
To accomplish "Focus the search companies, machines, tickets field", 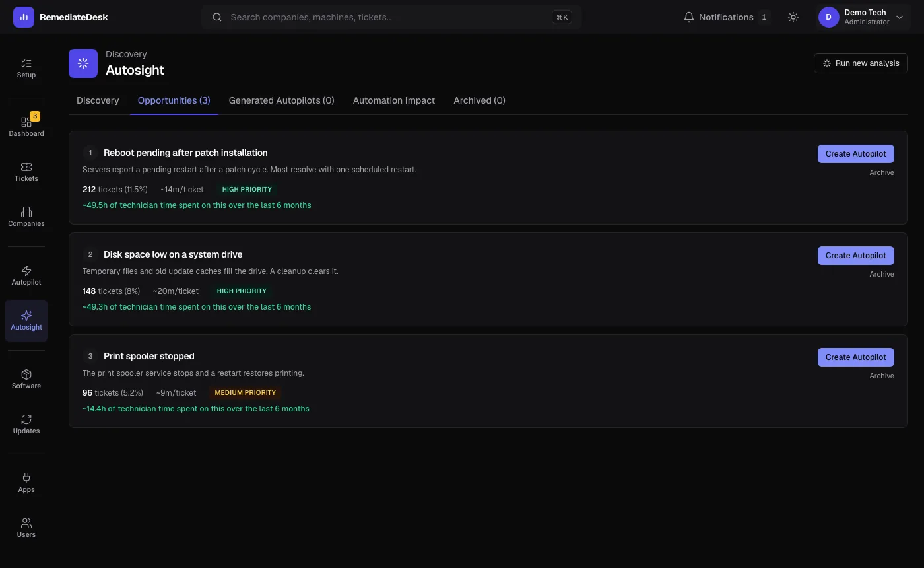I will tap(391, 17).
